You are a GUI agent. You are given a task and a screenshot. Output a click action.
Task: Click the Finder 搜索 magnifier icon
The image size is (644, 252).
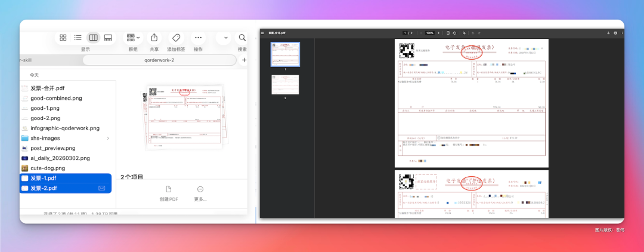[242, 38]
